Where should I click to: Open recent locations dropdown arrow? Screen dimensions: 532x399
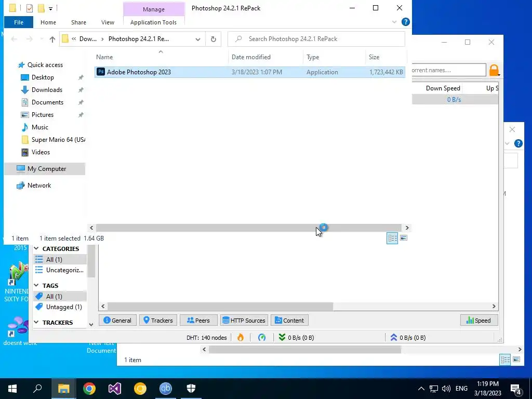[x=42, y=39]
